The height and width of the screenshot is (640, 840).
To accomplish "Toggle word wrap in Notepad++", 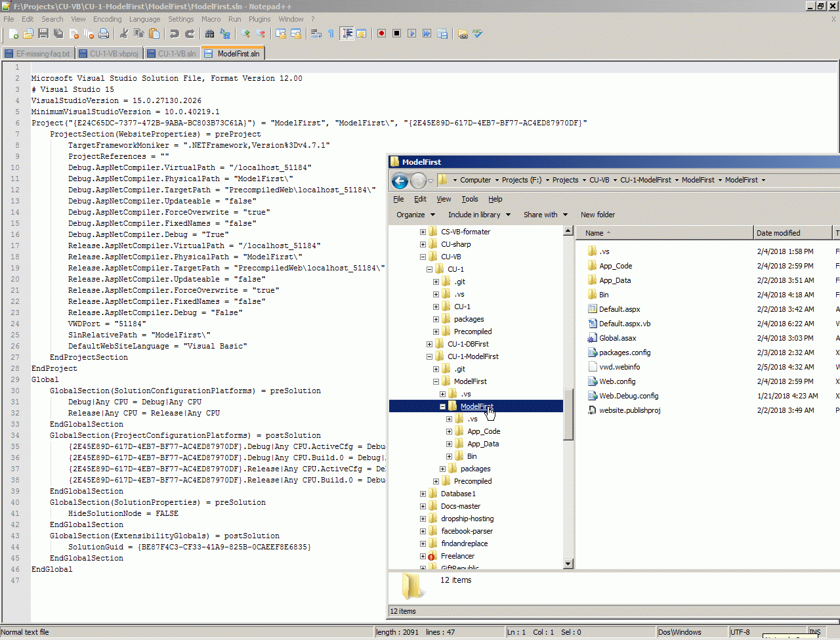I will click(316, 33).
